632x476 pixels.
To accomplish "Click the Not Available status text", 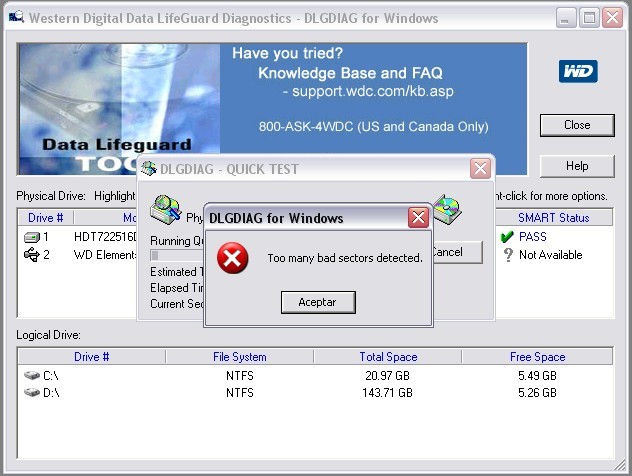I will [551, 255].
